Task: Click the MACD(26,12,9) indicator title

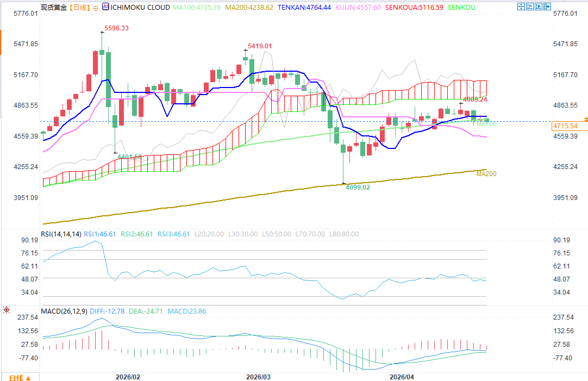Action: (x=64, y=311)
